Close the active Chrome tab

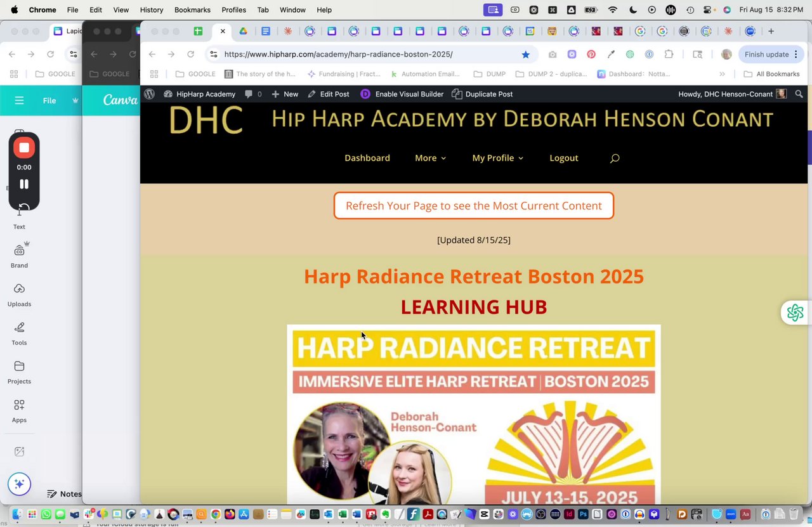tap(223, 31)
